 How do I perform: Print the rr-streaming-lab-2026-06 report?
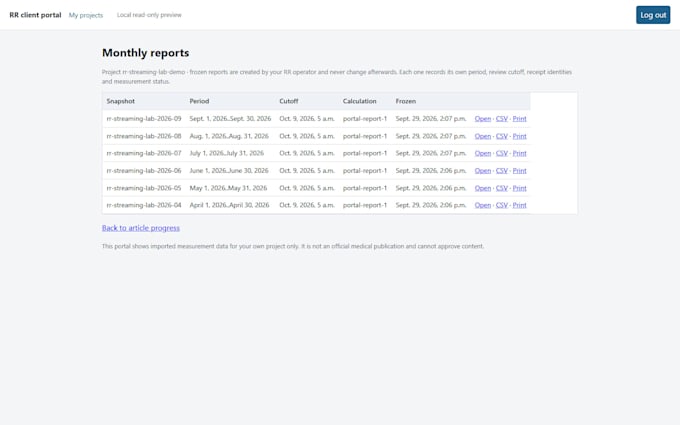pos(520,170)
